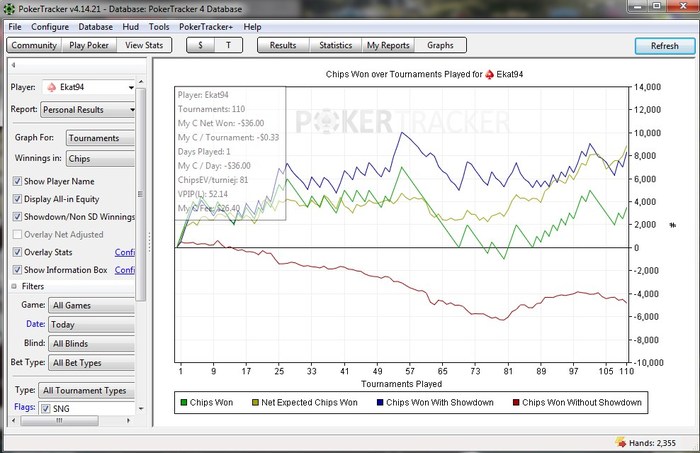
Task: Click the green Chips Won legend swatch
Action: coord(183,403)
